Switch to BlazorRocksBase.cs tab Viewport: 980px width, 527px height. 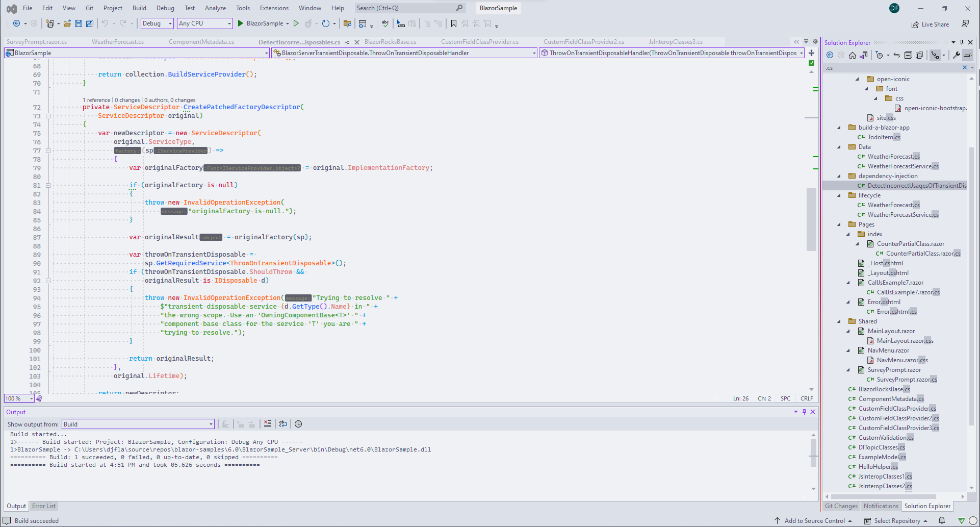[x=390, y=42]
